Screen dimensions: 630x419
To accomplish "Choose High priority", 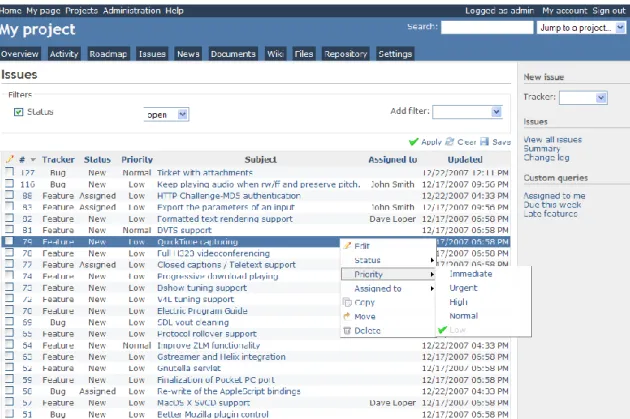I will (x=458, y=302).
